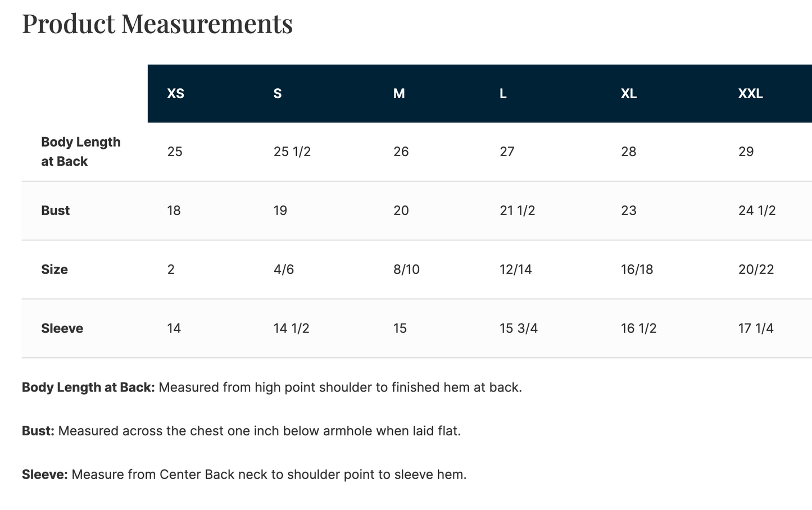Select the S size column header
The image size is (812, 510).
tap(278, 94)
